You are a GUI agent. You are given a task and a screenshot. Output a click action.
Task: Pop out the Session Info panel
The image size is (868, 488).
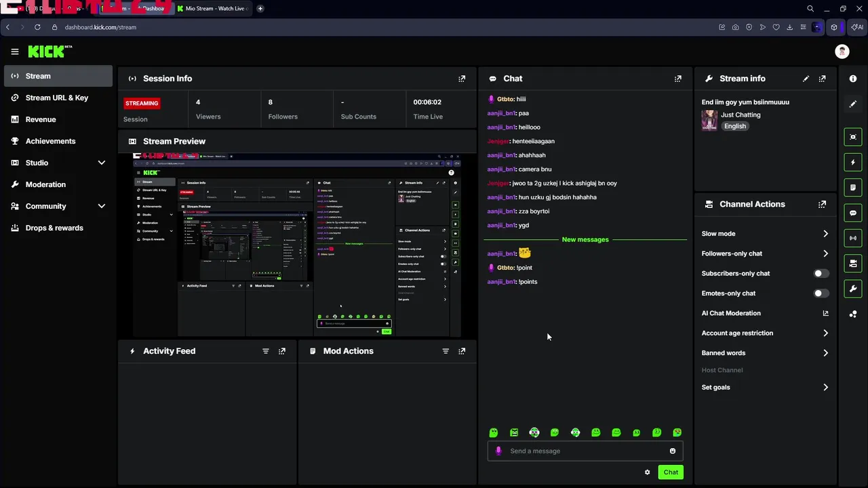(x=462, y=79)
